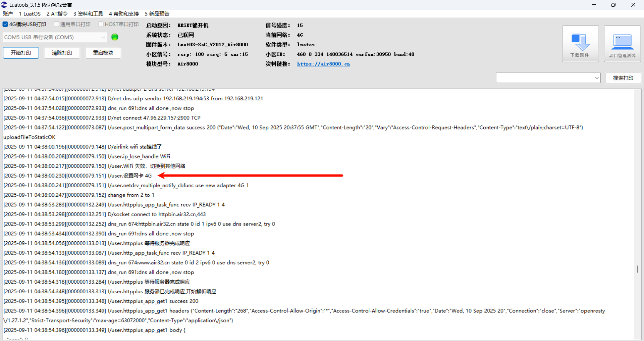Select the 'I/user.设置网卡 4G' log line
Viewport: 644px width, 341px height.
point(77,176)
